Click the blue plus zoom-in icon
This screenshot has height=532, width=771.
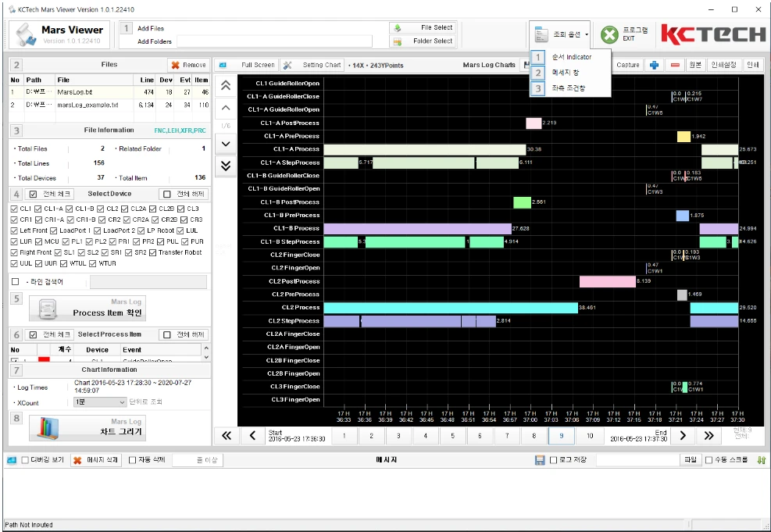coord(655,65)
